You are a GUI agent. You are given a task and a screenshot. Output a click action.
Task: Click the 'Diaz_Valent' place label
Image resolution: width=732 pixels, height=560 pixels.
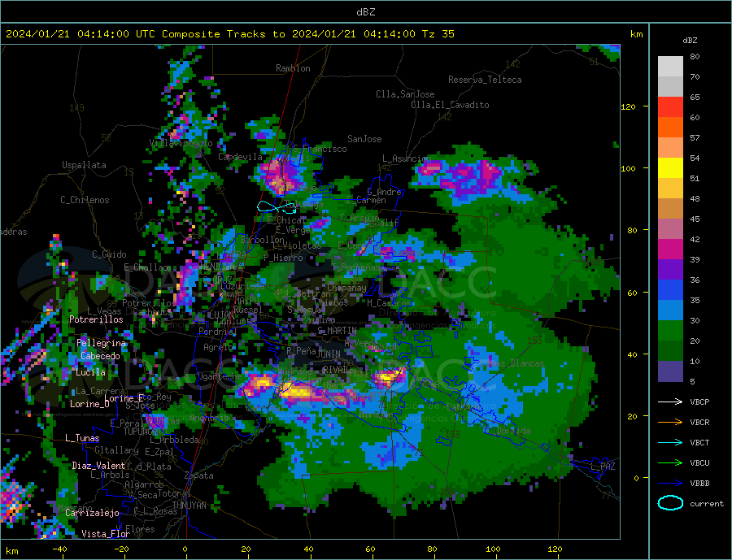(x=98, y=466)
